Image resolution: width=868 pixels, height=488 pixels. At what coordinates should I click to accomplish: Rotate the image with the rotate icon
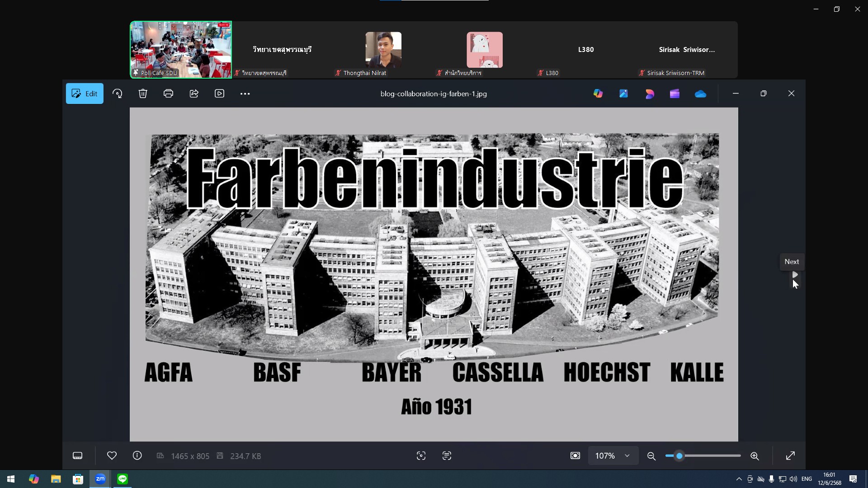[x=118, y=94]
